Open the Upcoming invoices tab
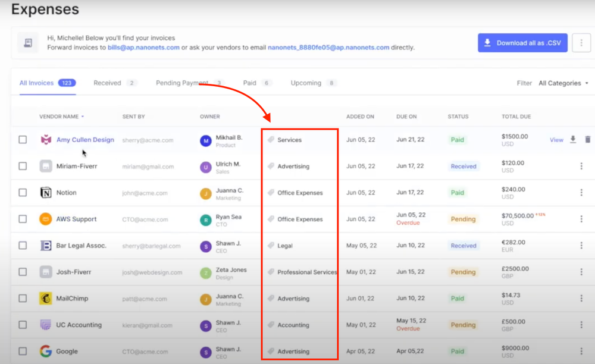 pyautogui.click(x=306, y=83)
